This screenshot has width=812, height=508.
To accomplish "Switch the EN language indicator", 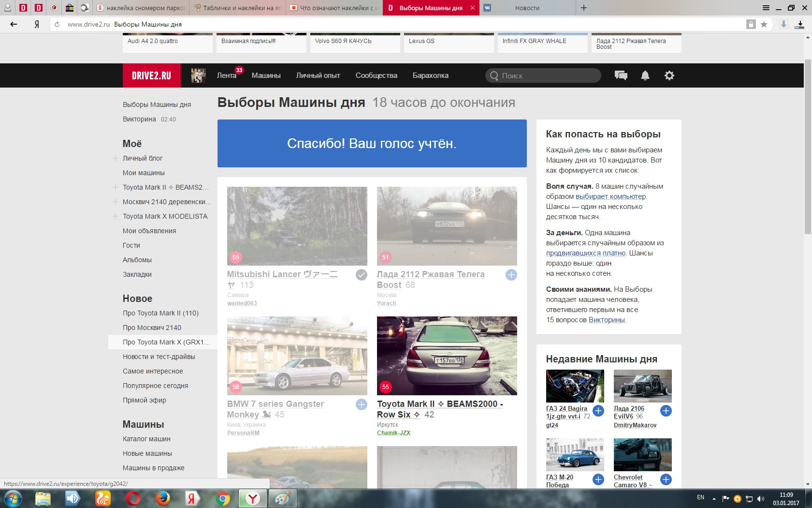I will click(700, 497).
